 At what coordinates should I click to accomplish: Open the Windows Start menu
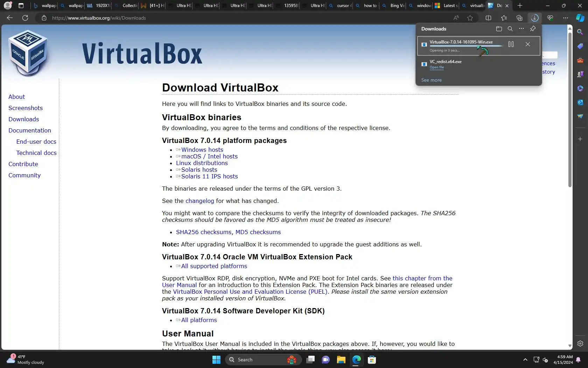point(216,360)
